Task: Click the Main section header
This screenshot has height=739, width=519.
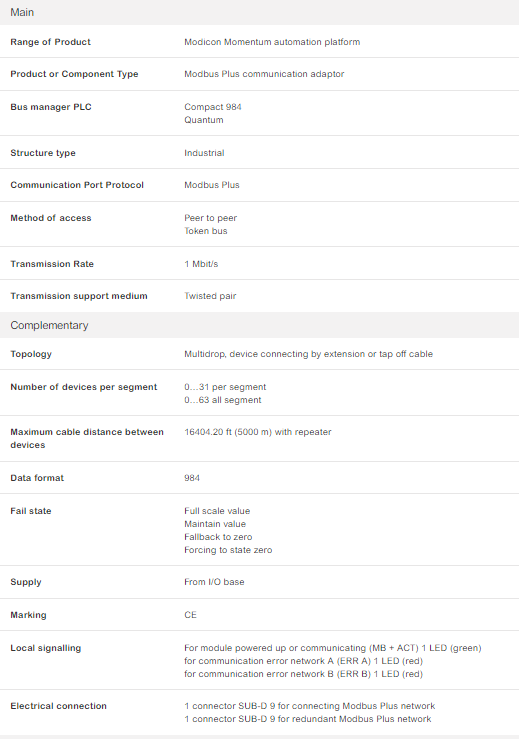Action: pos(259,12)
